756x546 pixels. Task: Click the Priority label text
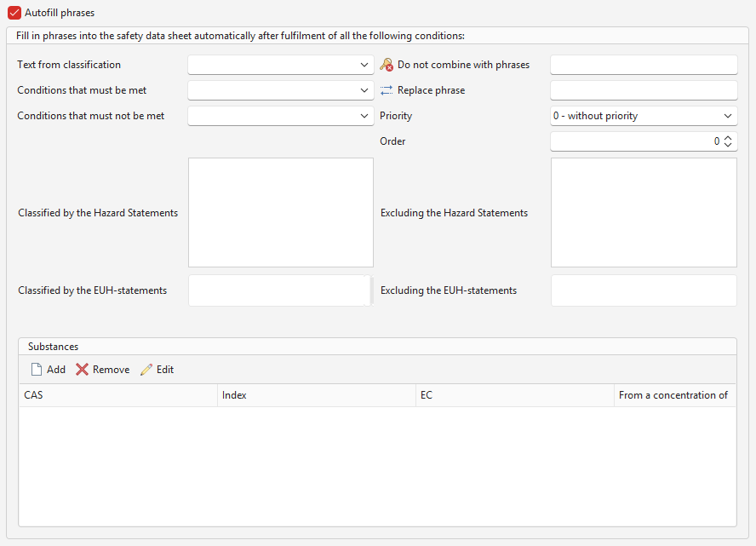[x=396, y=116]
